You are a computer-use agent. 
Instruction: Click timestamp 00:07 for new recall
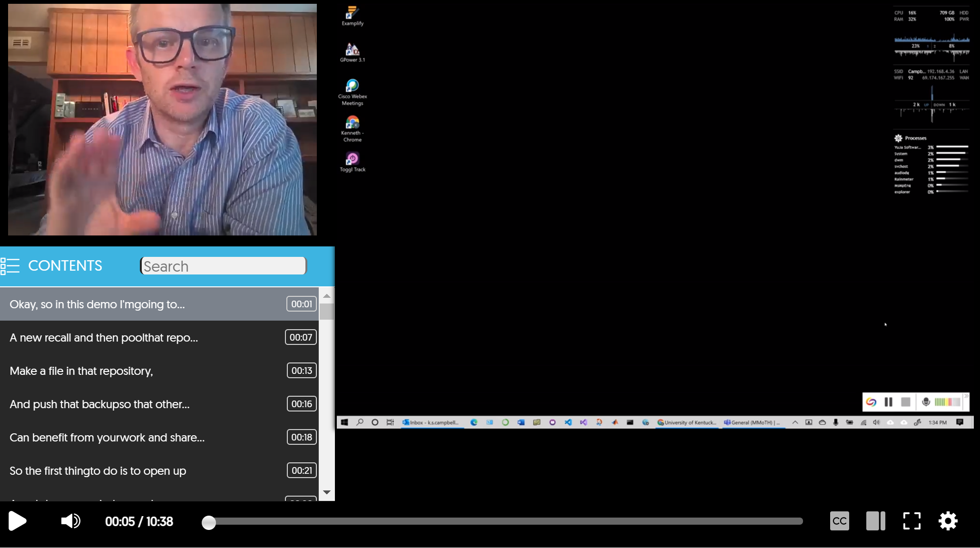click(x=300, y=337)
